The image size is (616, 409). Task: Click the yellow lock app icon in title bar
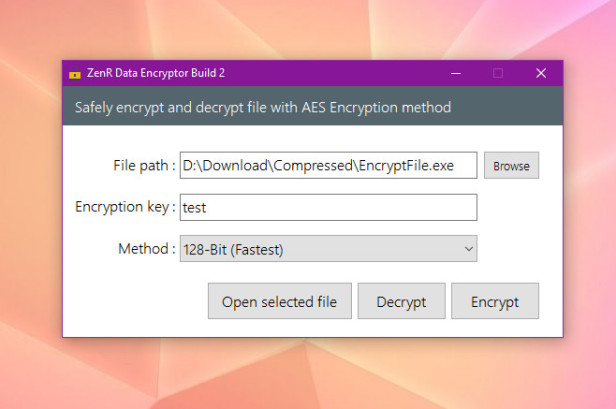click(74, 74)
